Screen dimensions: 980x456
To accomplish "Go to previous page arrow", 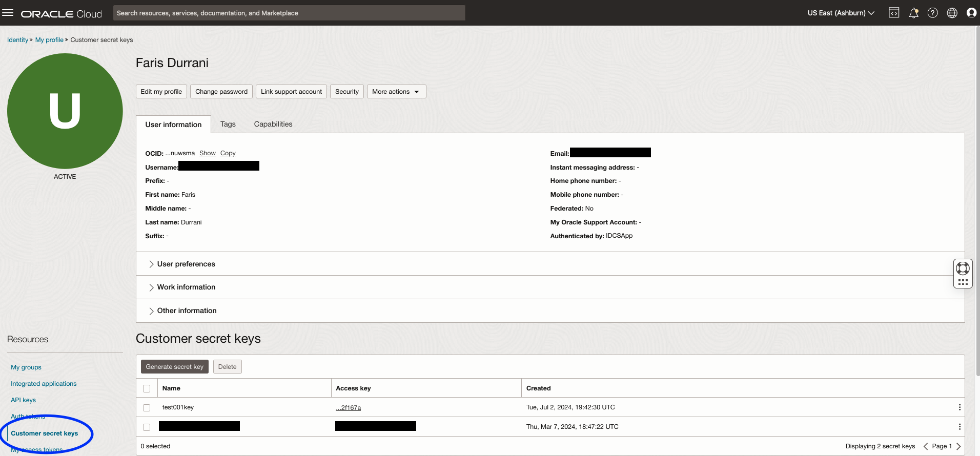I will coord(926,446).
